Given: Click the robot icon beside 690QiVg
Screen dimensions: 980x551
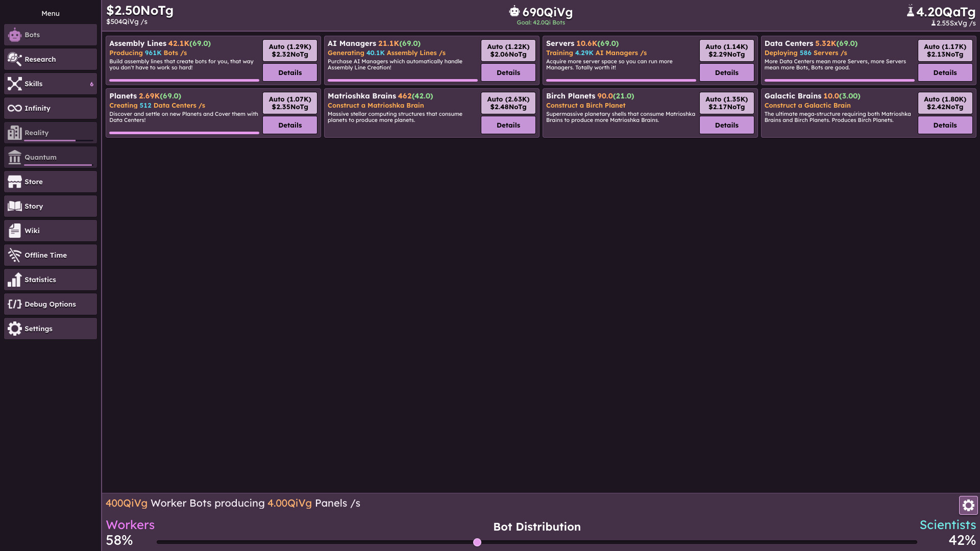Looking at the screenshot, I should click(x=514, y=11).
